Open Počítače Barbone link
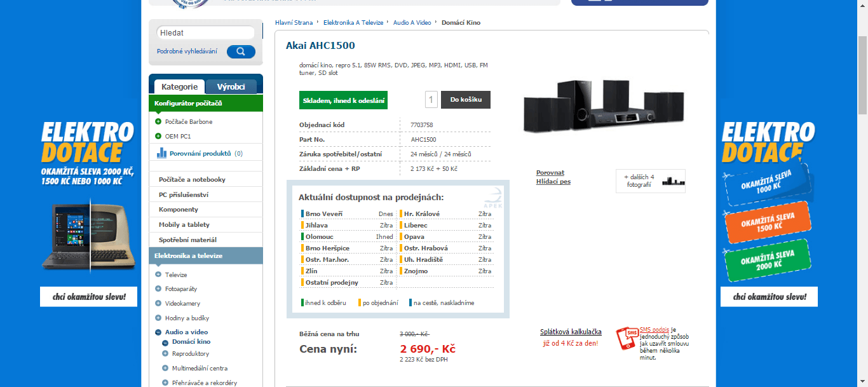Image resolution: width=868 pixels, height=387 pixels. tap(189, 121)
